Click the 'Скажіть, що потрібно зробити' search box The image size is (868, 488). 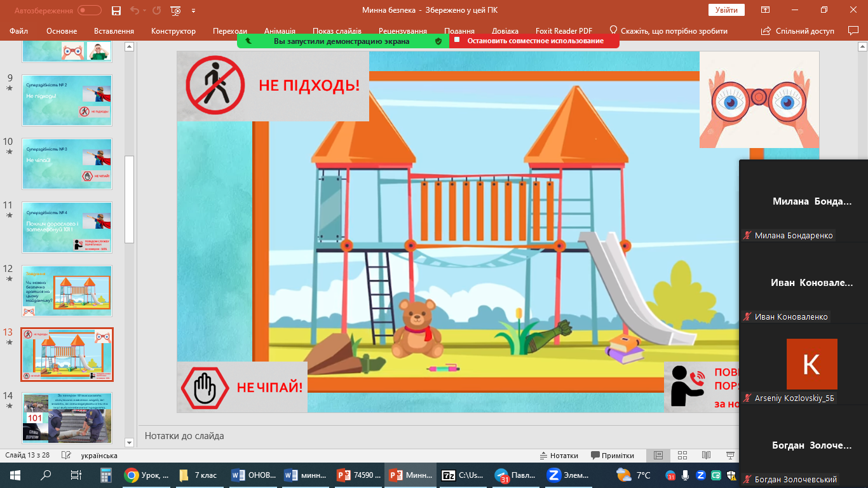click(x=668, y=30)
